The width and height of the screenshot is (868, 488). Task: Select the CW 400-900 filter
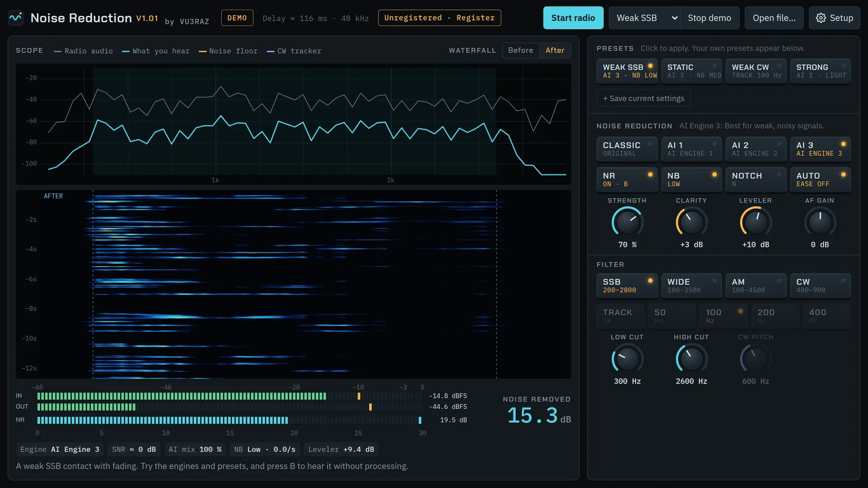click(x=820, y=285)
